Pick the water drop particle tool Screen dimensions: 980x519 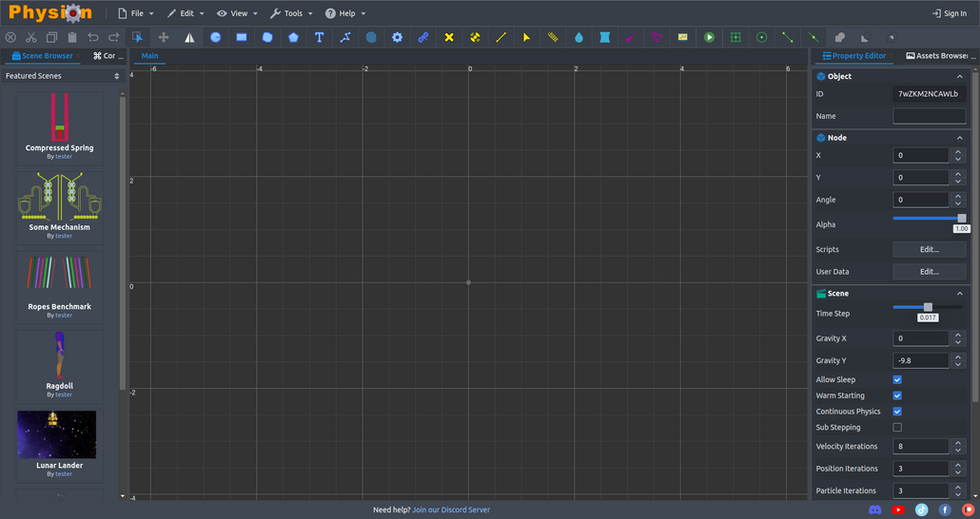[x=578, y=37]
